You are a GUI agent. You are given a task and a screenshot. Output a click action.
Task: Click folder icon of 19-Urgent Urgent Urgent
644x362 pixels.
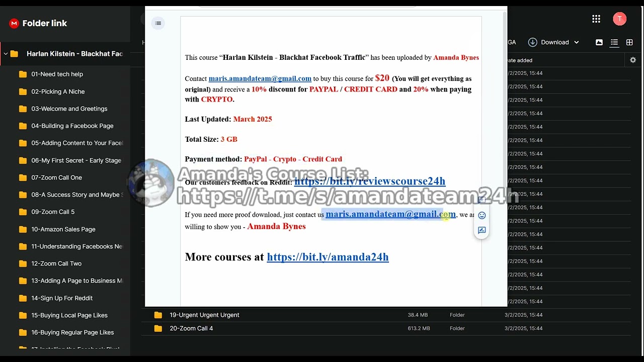pos(158,315)
